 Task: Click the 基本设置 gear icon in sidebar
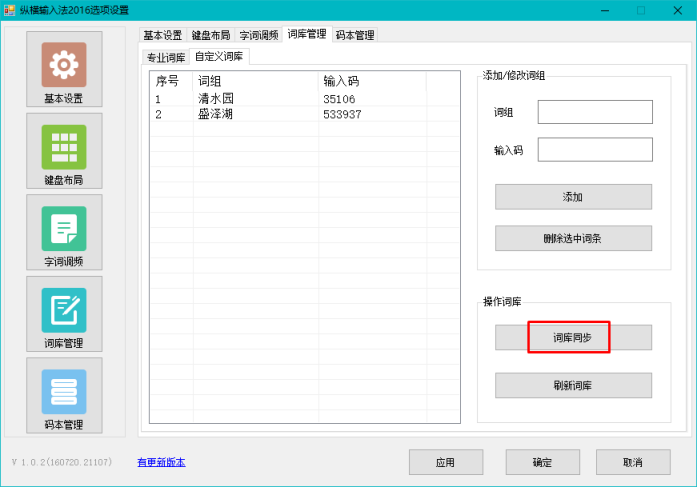[64, 65]
